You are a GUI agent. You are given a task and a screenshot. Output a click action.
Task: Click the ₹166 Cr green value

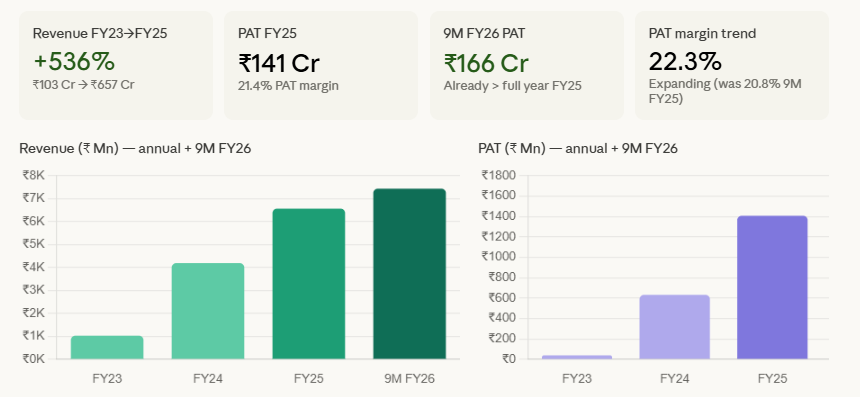[x=486, y=63]
